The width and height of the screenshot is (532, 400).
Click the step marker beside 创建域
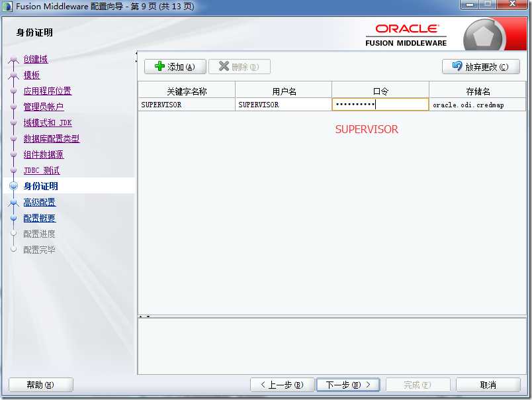pyautogui.click(x=14, y=60)
